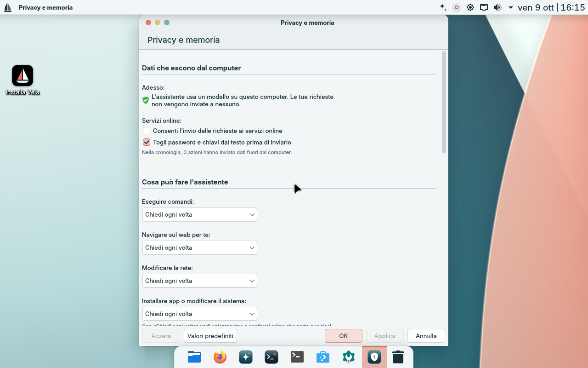Click 'Privacy e memoria' in the top panel
This screenshot has width=588, height=368.
point(45,7)
